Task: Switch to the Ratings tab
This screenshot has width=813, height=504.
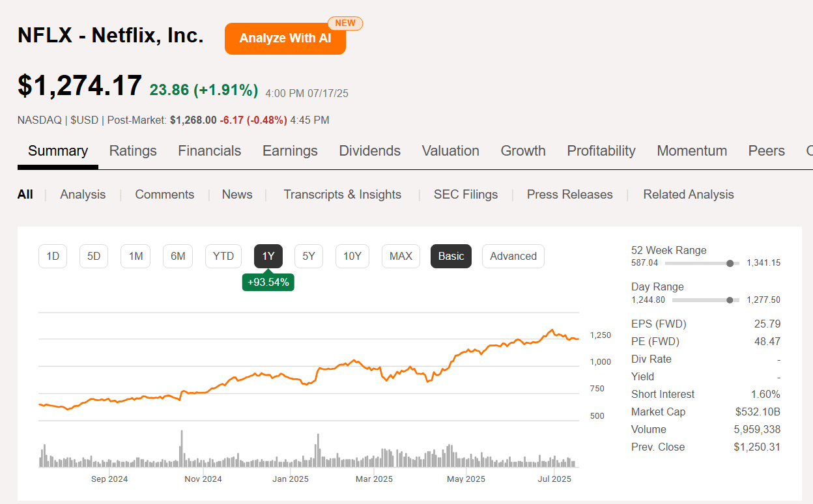Action: pyautogui.click(x=133, y=150)
